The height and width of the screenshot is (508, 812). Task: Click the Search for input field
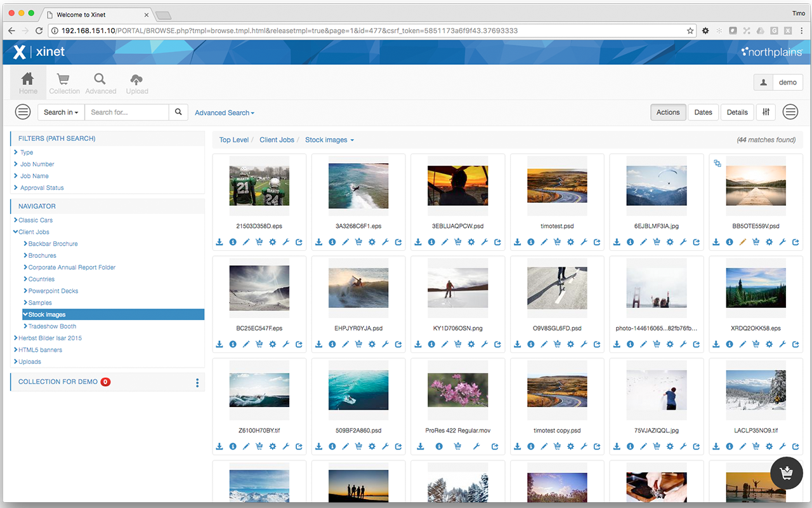[x=127, y=112]
